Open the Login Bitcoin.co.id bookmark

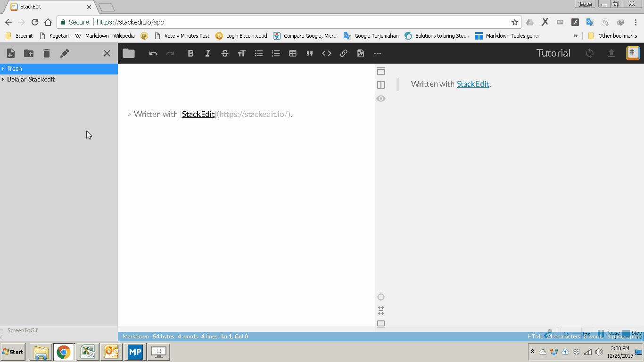pos(241,36)
